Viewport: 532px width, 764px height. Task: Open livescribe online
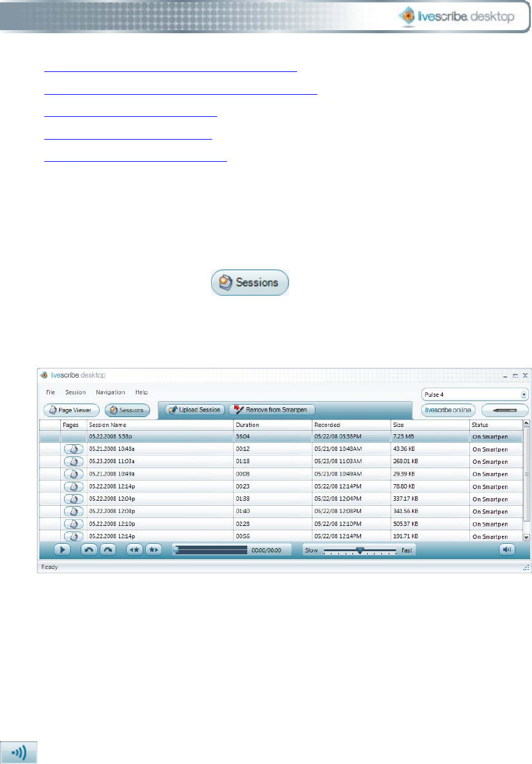[x=448, y=409]
